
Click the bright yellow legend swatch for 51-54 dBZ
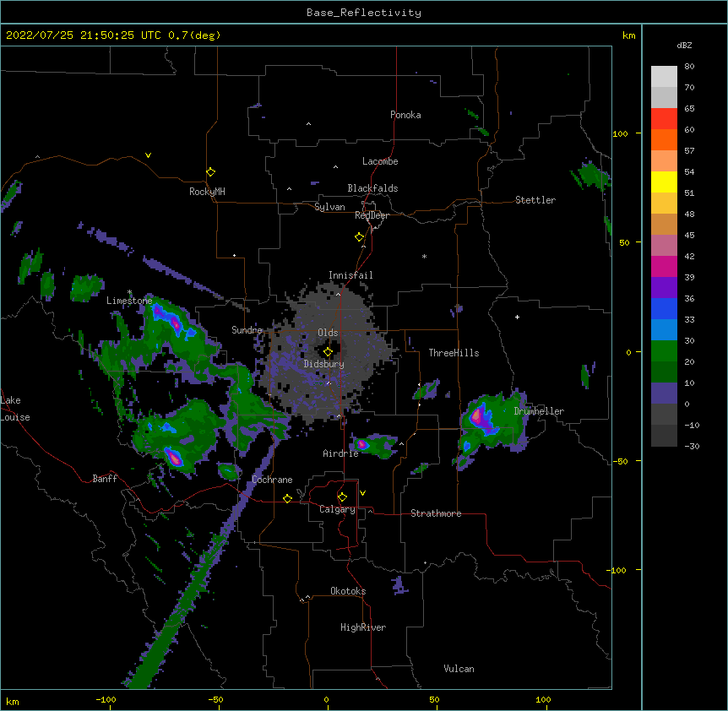point(664,182)
